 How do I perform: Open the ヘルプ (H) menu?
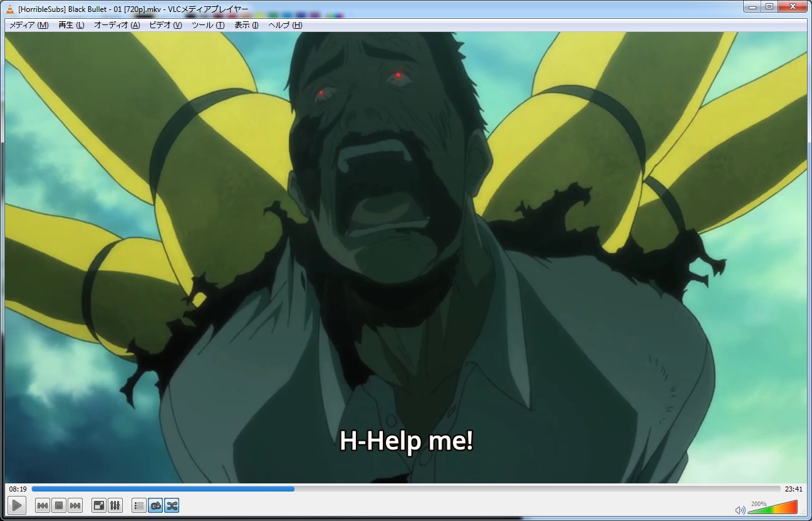pos(285,25)
